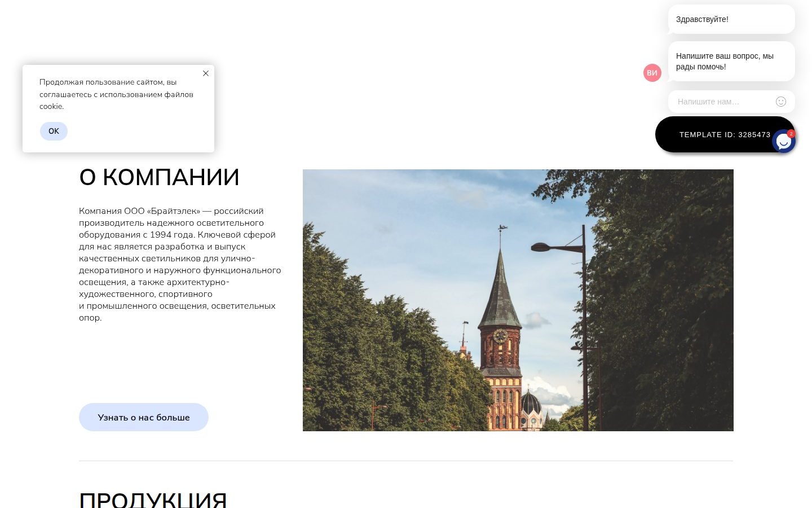The image size is (812, 508).
Task: Open the chat widget bubble icon
Action: coord(784,141)
